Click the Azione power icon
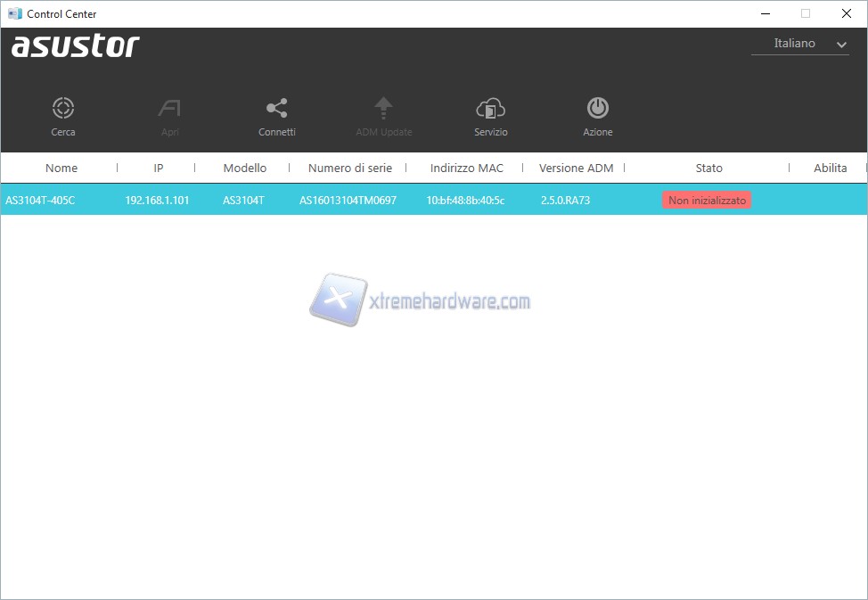Image resolution: width=868 pixels, height=600 pixels. pos(597,109)
